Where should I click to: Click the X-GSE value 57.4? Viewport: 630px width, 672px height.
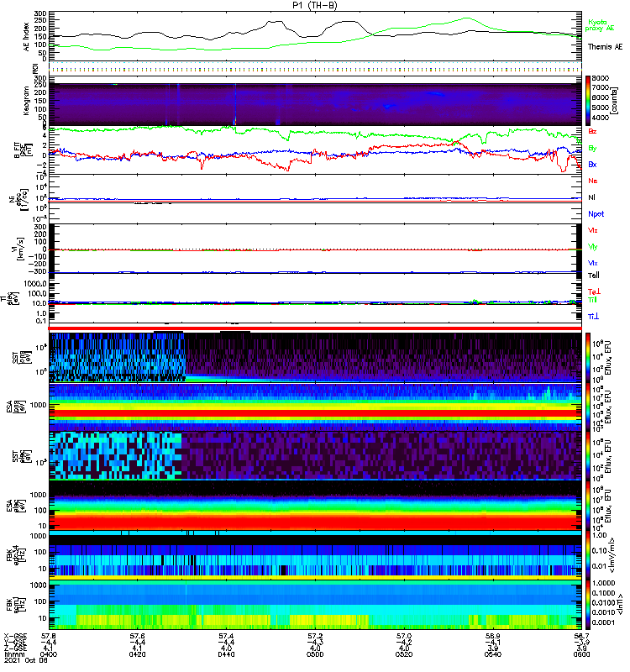point(226,636)
